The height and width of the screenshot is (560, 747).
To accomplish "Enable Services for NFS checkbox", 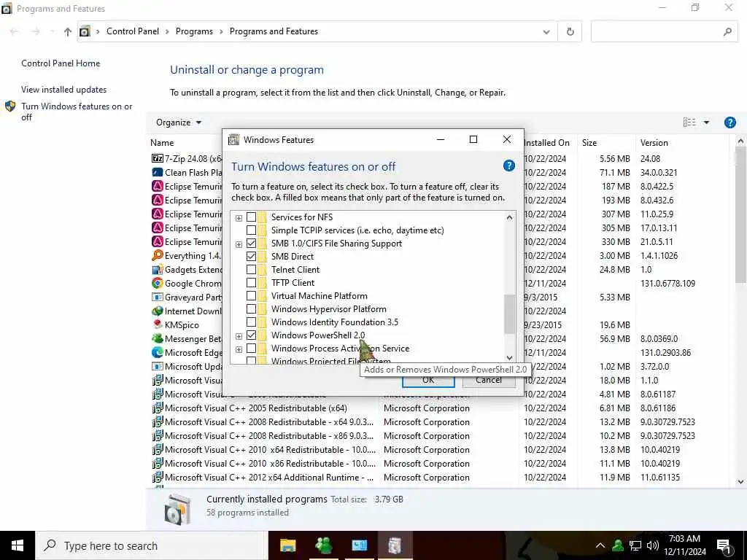I will click(x=251, y=217).
